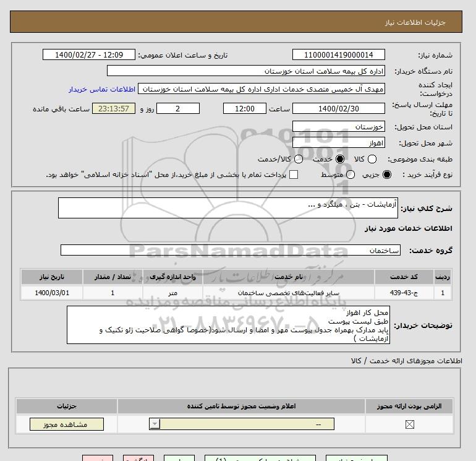Click the delivery province field خوزستان
Image resolution: width=476 pixels, height=461 pixels.
coord(339,127)
